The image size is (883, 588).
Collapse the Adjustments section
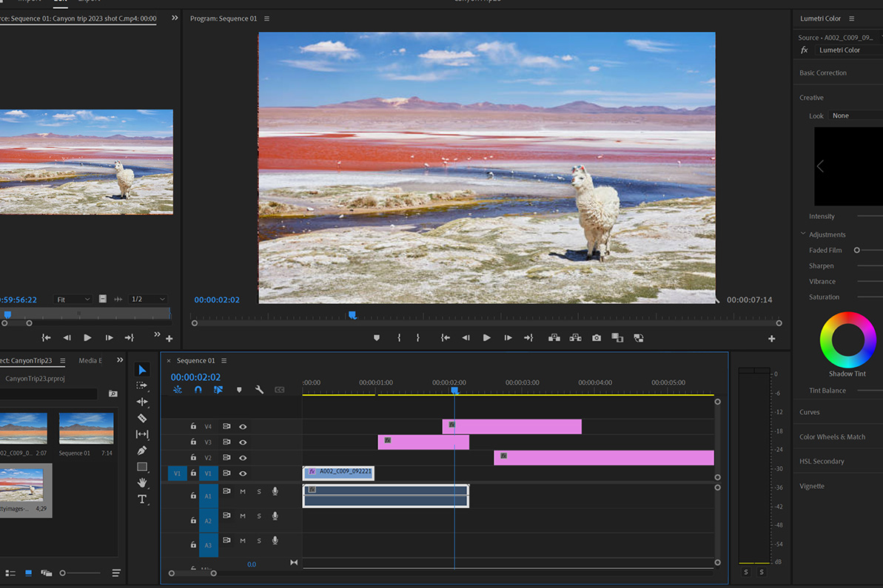pyautogui.click(x=803, y=234)
